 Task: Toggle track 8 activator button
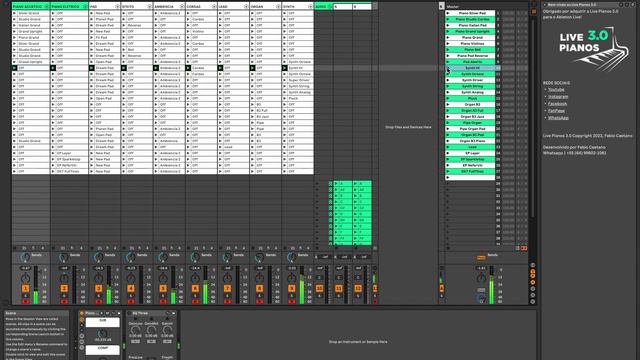[260, 289]
